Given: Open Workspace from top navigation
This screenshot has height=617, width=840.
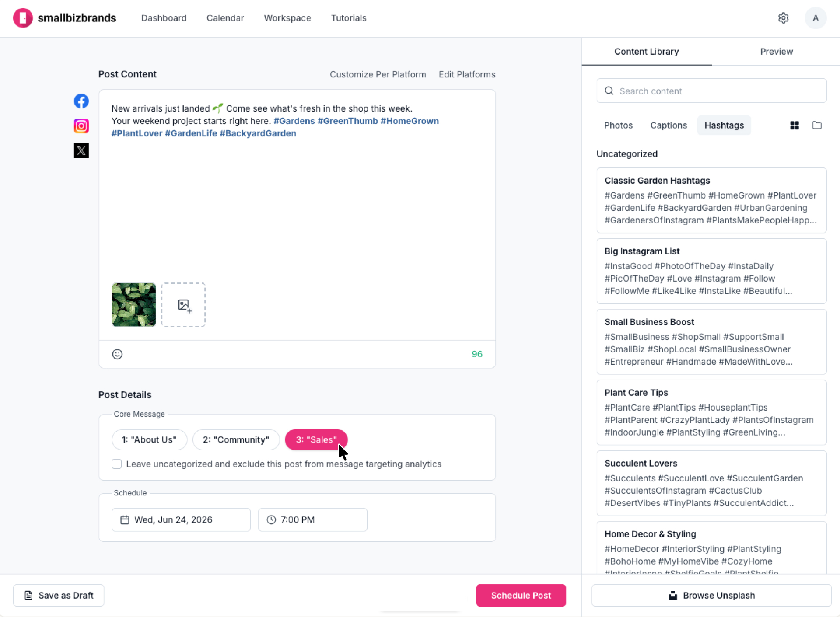Looking at the screenshot, I should (287, 18).
